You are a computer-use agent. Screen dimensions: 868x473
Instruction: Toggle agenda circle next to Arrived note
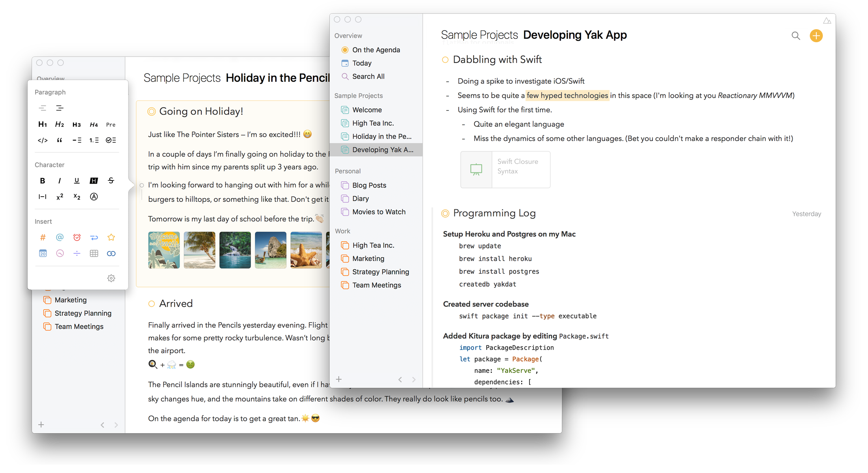pyautogui.click(x=152, y=304)
